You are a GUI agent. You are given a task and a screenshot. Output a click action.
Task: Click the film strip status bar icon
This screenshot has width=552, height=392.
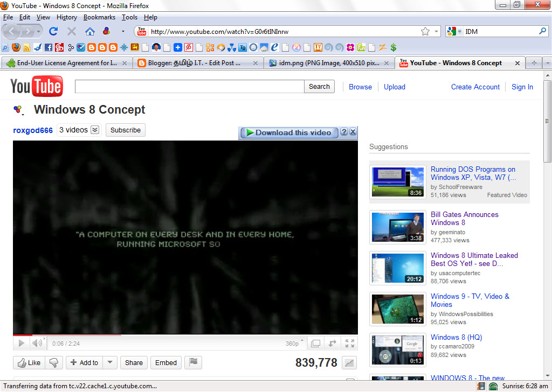pos(481,386)
